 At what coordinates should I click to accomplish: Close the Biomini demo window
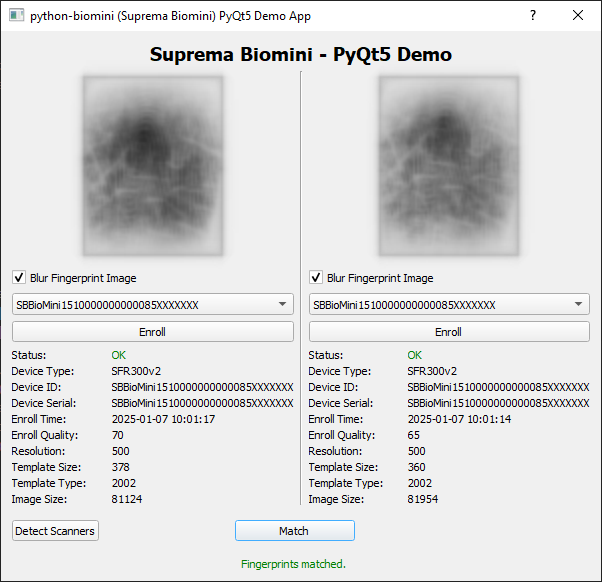click(578, 15)
